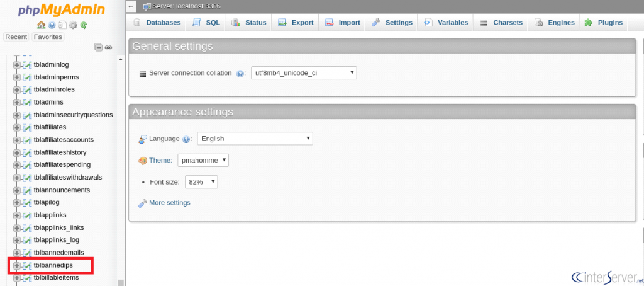Open the Language dropdown showing English
Screen dimensions: 644x286
point(255,139)
